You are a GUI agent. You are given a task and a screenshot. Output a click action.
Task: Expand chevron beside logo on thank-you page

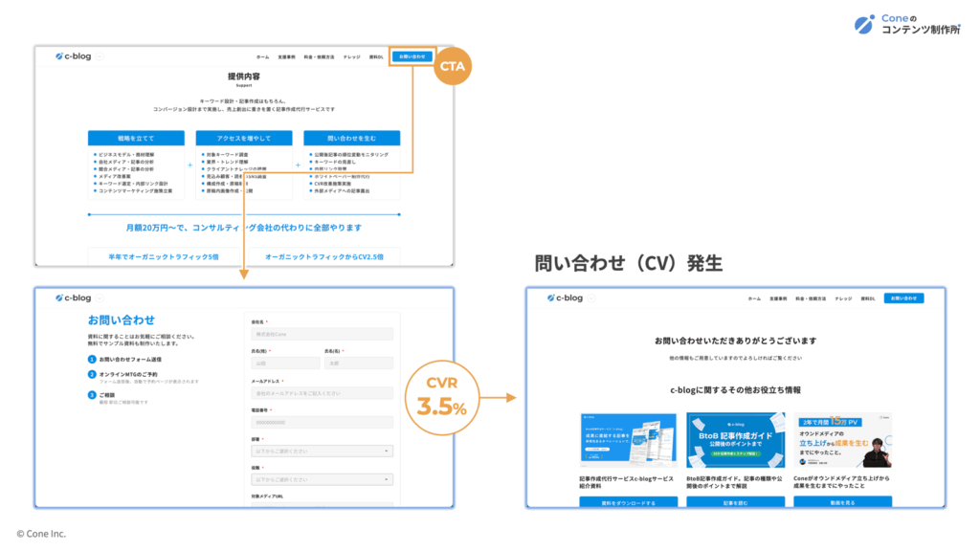[591, 298]
